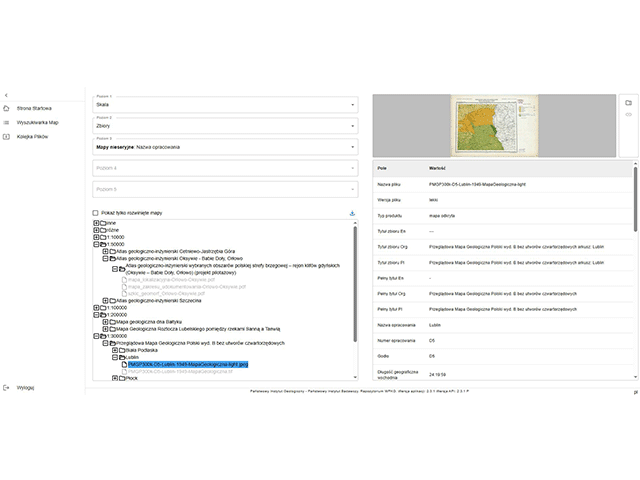
Task: Click the folder icon beside the map preview
Action: 629,103
